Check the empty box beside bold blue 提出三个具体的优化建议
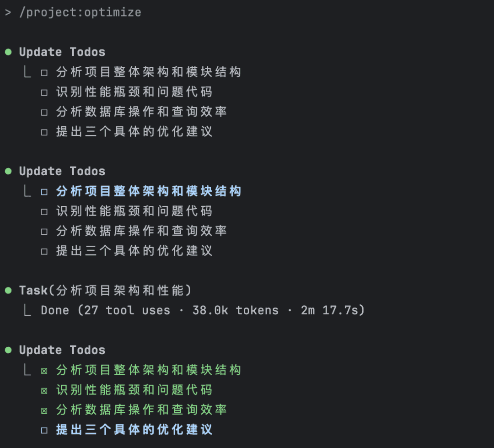 44,430
